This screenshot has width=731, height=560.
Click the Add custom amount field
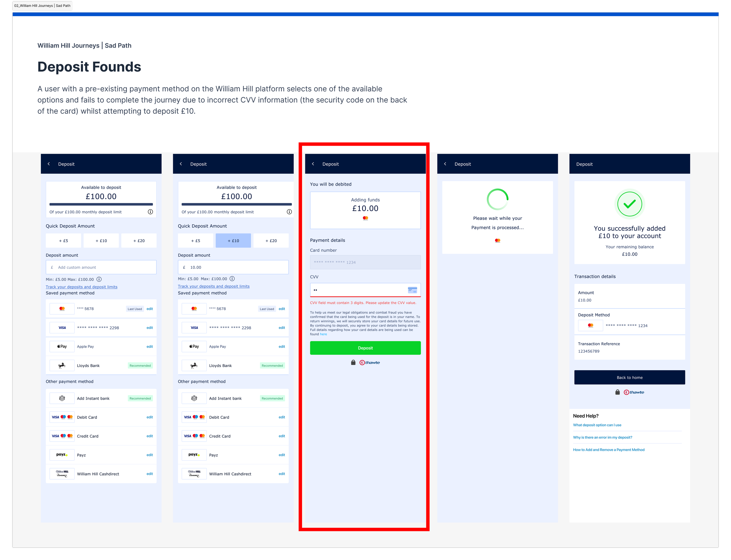(x=101, y=267)
